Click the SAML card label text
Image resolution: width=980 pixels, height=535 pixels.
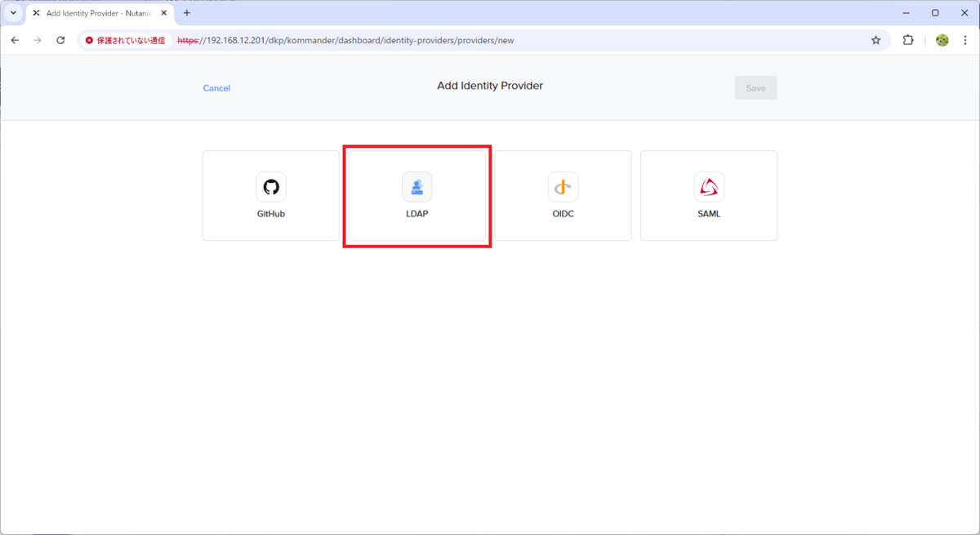click(x=709, y=214)
